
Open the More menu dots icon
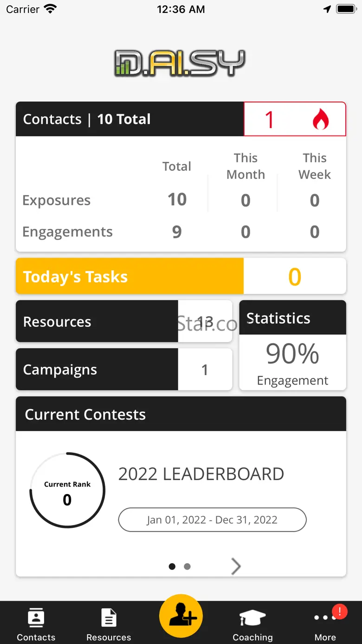[x=323, y=618]
